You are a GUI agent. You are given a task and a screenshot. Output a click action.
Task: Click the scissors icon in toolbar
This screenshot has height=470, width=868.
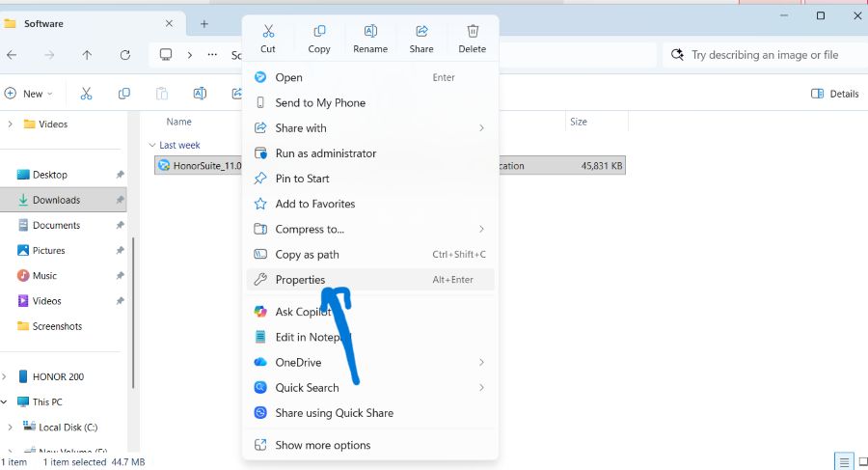click(x=86, y=94)
